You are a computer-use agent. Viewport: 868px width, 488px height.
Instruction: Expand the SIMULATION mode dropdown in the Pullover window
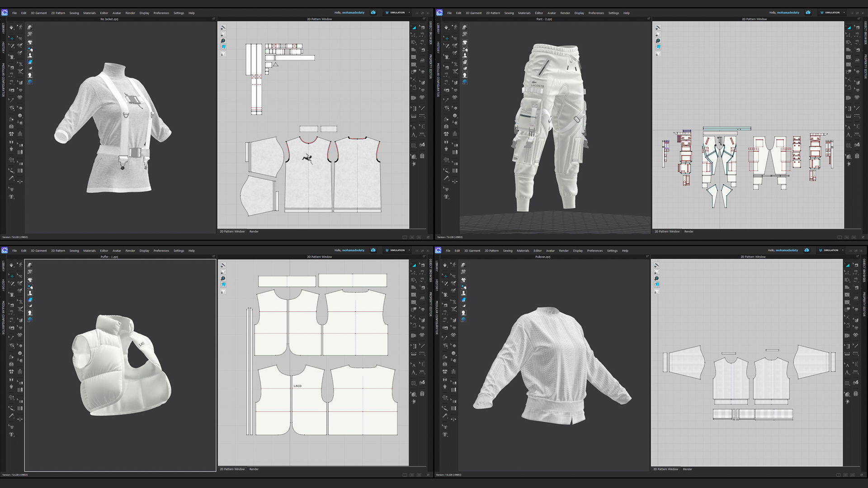tap(831, 250)
